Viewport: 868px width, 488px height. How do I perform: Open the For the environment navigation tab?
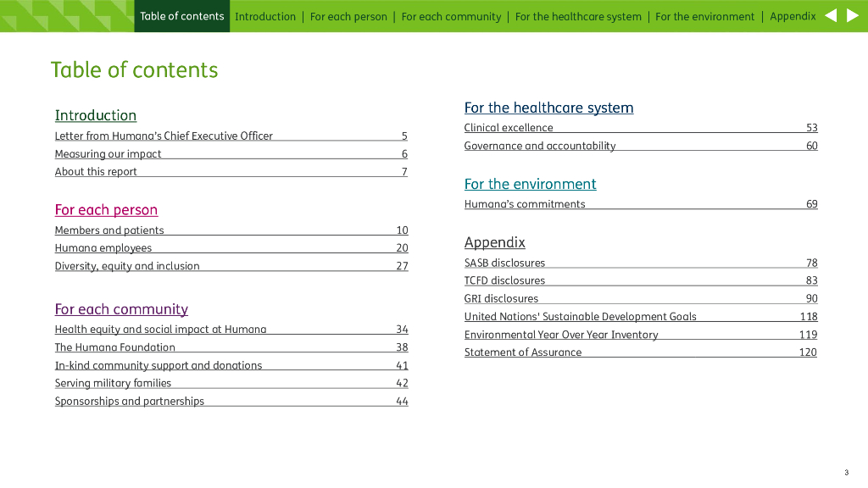point(704,16)
